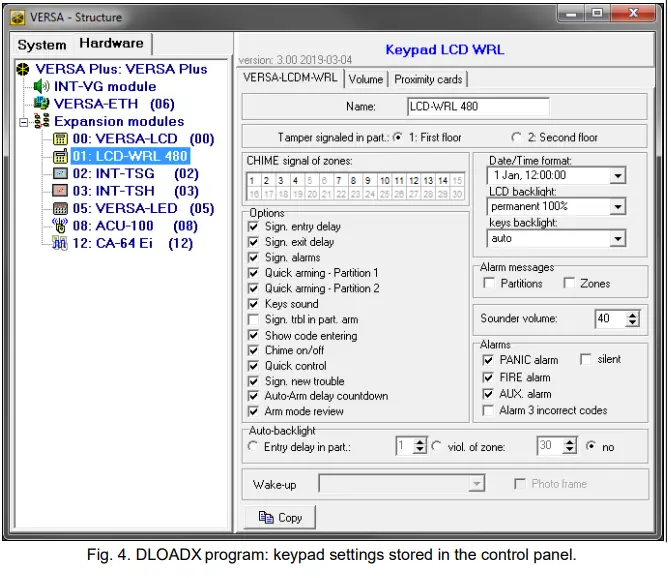This screenshot has width=671, height=578.
Task: Click the 00: VERSA-LCD keypad icon
Action: (x=60, y=139)
